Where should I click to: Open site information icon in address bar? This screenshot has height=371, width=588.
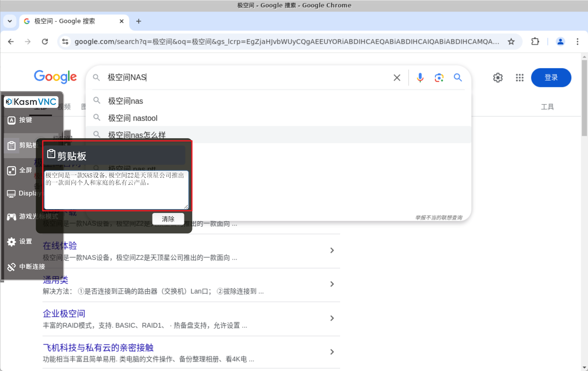65,41
